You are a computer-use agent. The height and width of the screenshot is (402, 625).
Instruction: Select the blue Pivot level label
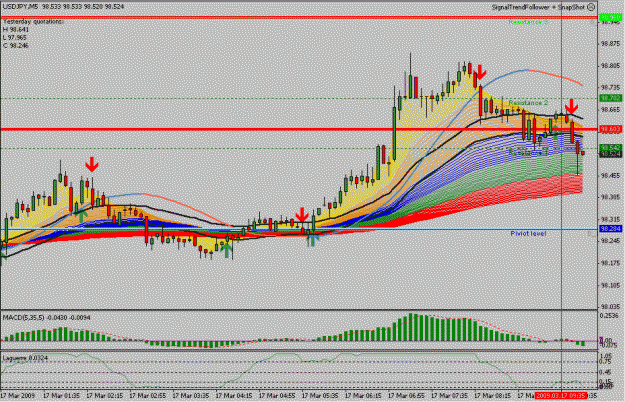pyautogui.click(x=528, y=233)
